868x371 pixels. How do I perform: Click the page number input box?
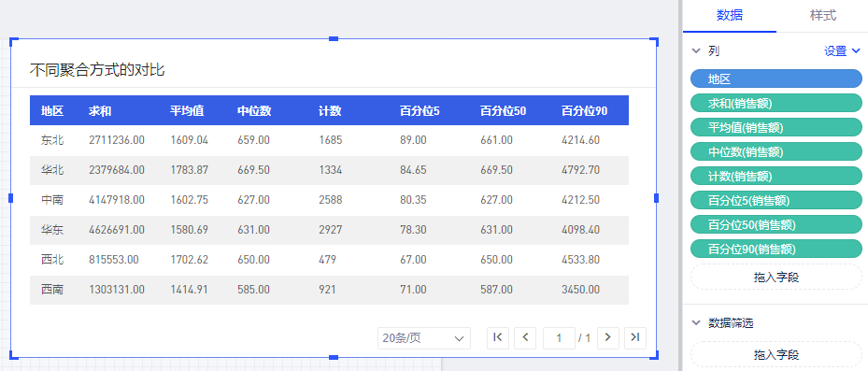[x=559, y=337]
